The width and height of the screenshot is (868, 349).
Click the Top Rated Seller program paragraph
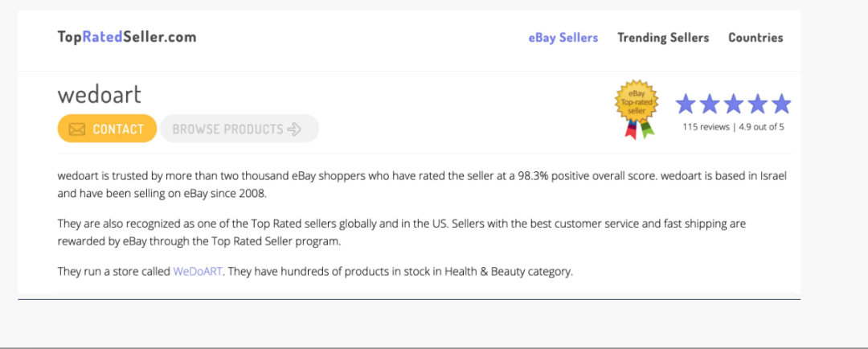[x=402, y=232]
